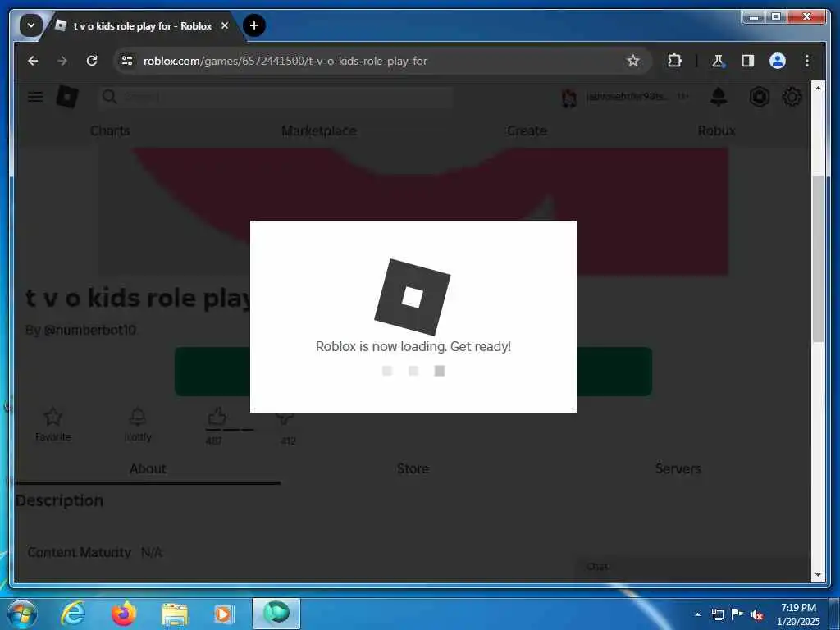This screenshot has height=630, width=840.
Task: Click the creator link @numberbot10
Action: pyautogui.click(x=89, y=330)
